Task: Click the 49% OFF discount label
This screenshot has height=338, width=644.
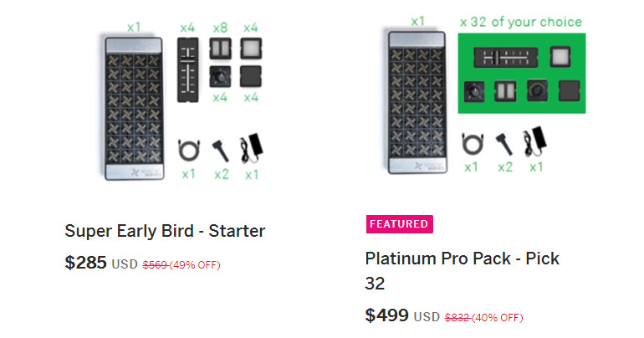Action: [195, 265]
